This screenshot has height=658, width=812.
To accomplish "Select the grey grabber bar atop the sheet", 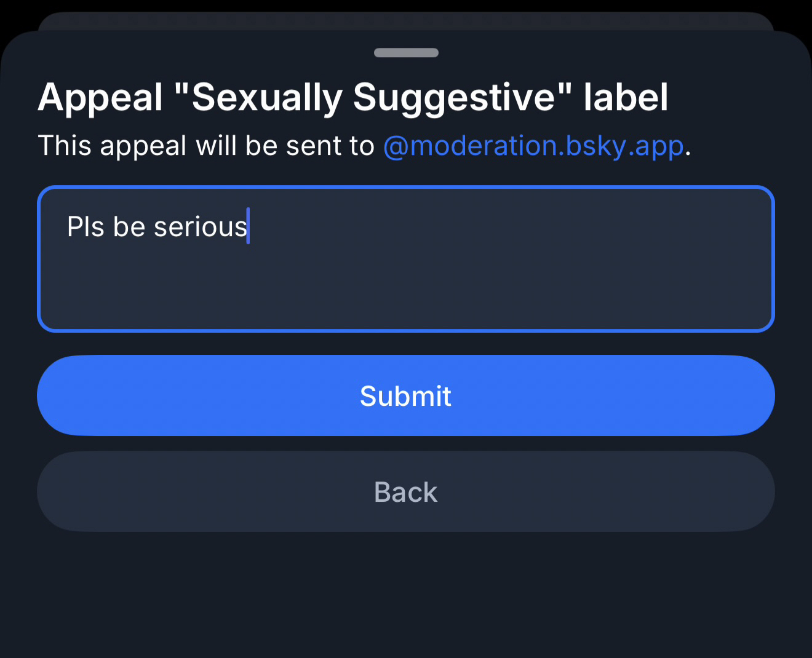I will [x=406, y=53].
